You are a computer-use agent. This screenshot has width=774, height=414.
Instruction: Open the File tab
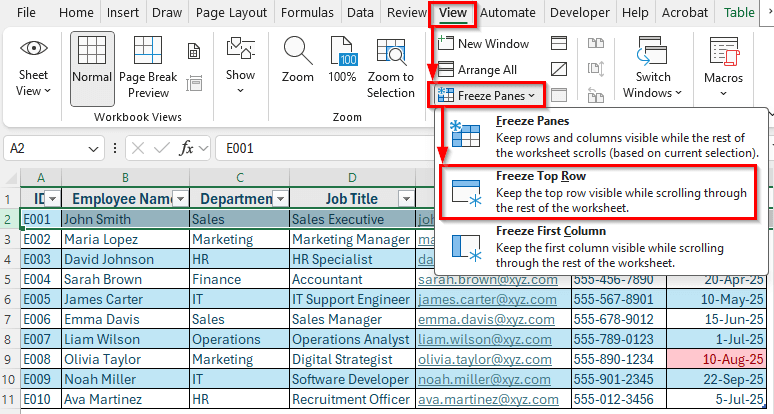tap(26, 12)
